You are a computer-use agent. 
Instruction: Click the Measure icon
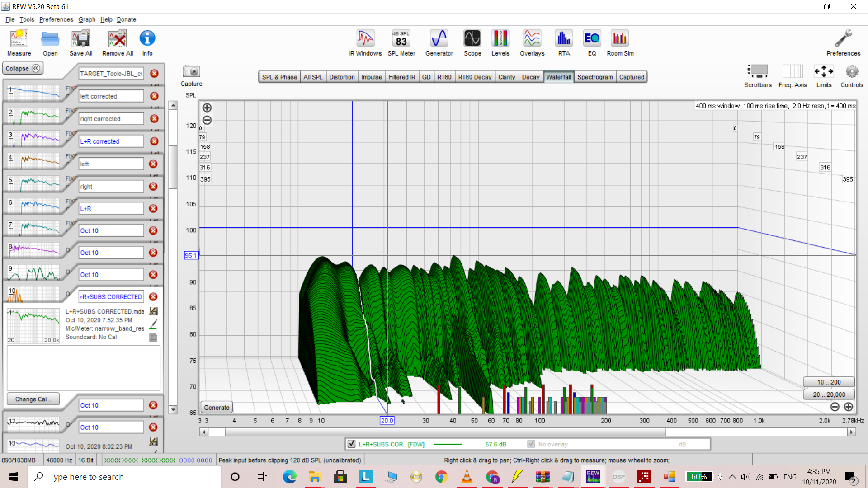point(19,43)
